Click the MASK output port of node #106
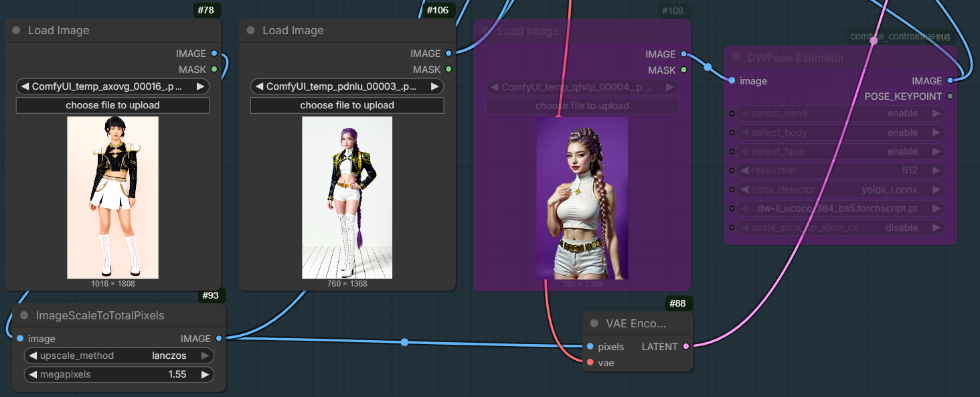980x397 pixels. coord(448,70)
